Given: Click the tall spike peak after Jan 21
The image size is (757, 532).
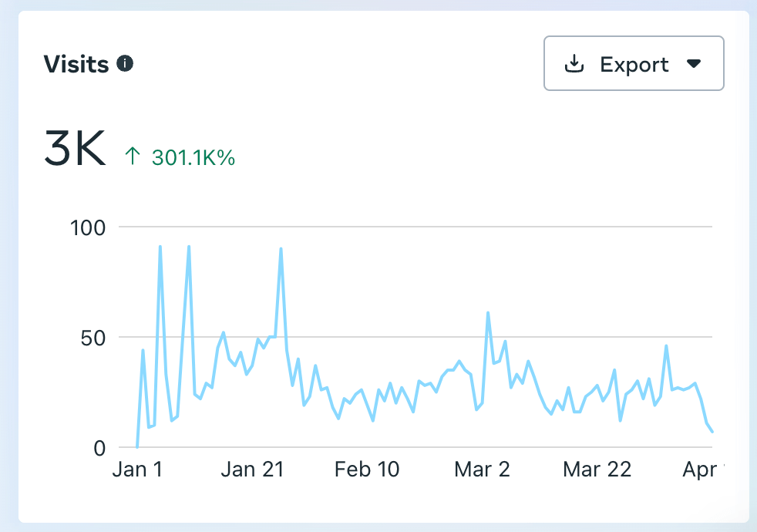Looking at the screenshot, I should pos(281,249).
